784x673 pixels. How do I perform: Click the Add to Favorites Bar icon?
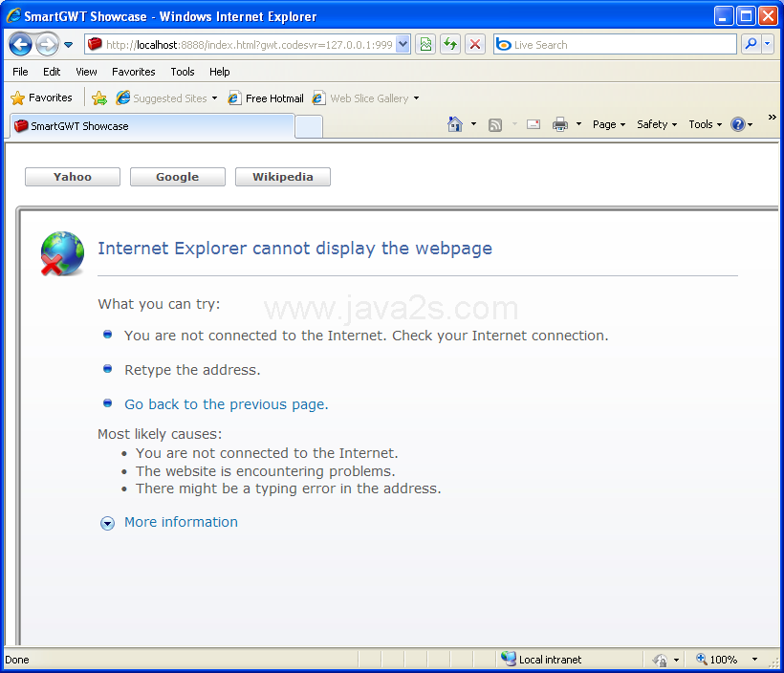[x=99, y=98]
